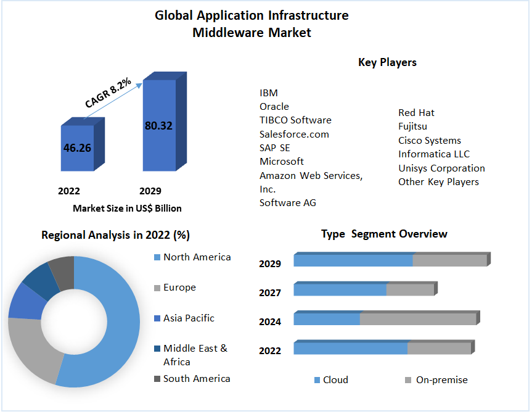Click the Europe legend color swatch
This screenshot has width=532, height=414.
pos(157,288)
